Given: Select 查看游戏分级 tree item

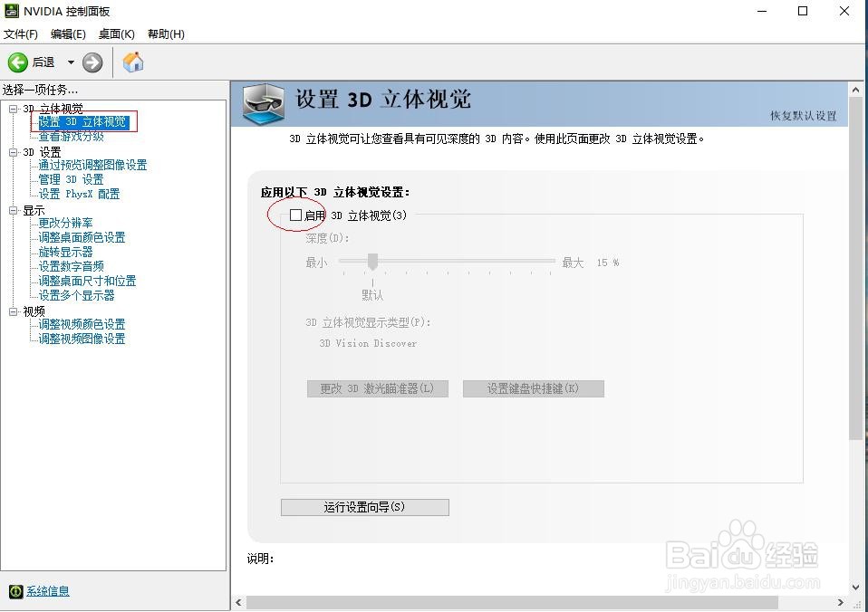Looking at the screenshot, I should tap(71, 136).
